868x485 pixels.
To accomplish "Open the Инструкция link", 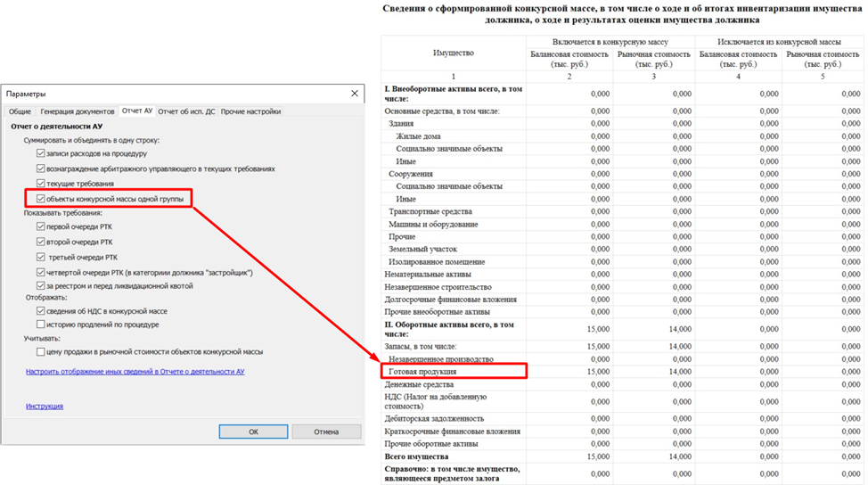I will (45, 407).
